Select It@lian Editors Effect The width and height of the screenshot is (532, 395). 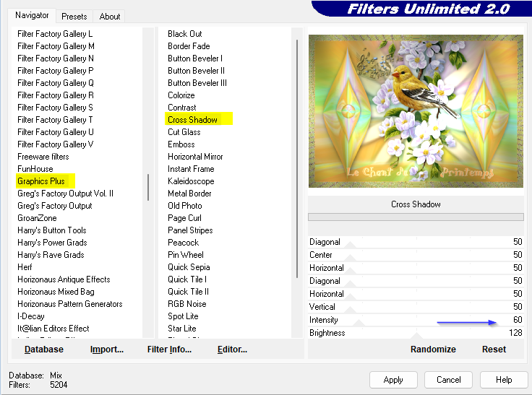pyautogui.click(x=53, y=329)
